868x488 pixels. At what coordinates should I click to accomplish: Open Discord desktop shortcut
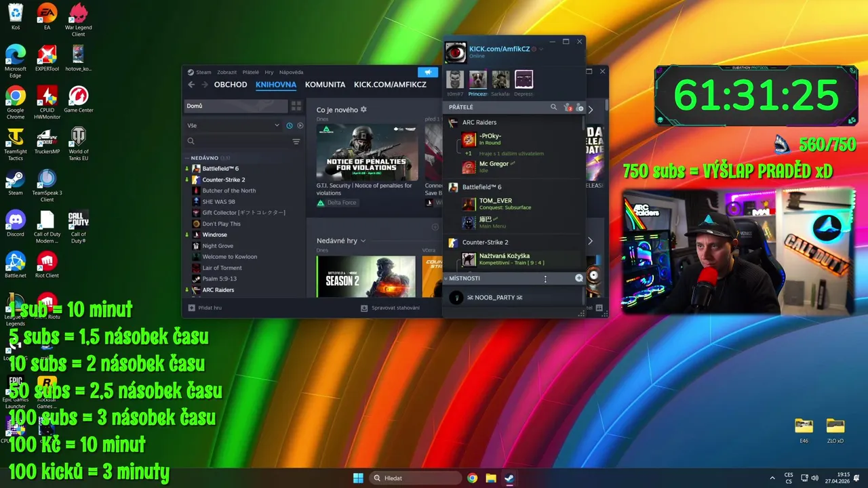15,224
